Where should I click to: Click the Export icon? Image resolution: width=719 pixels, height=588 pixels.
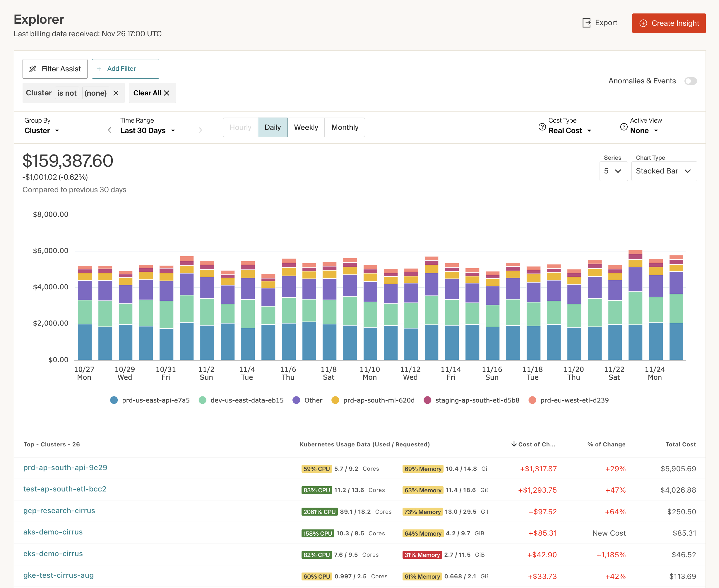pos(587,23)
